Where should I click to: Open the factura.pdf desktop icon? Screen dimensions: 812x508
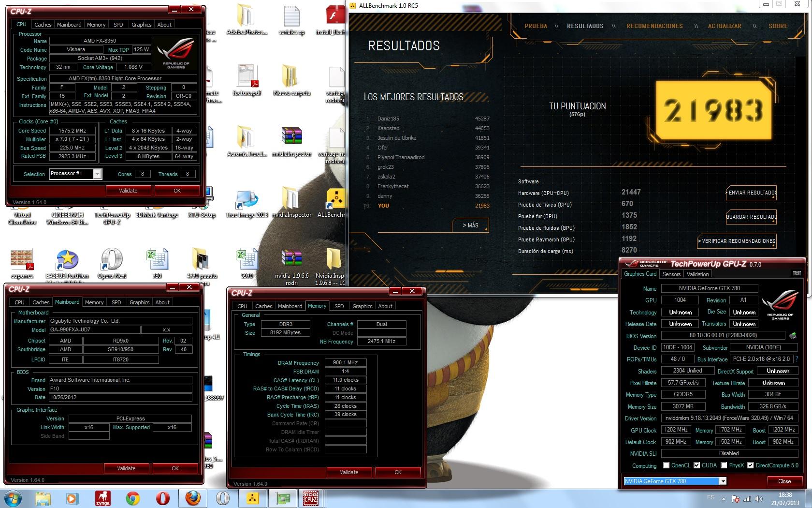(x=246, y=80)
